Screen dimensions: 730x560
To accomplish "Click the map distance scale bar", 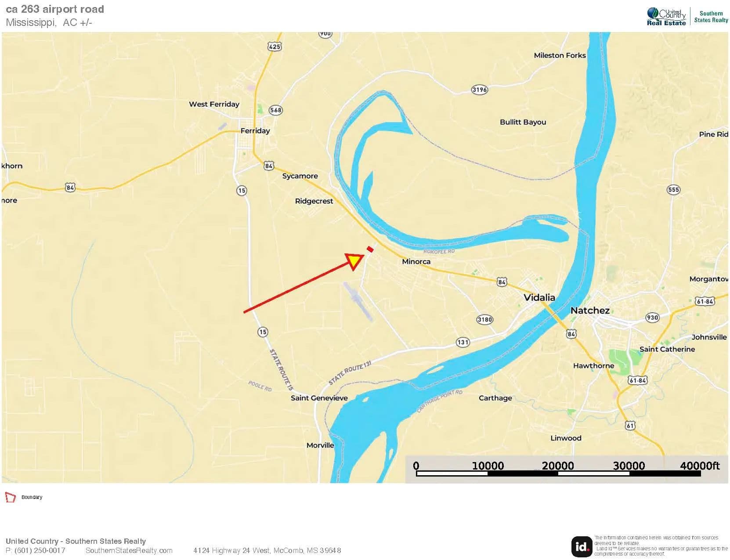I will coord(558,473).
